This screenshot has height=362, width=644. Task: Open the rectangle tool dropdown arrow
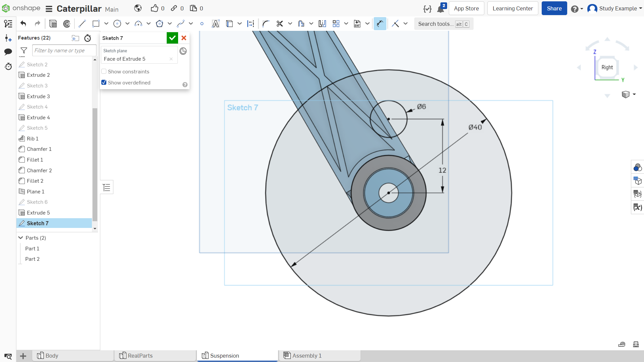(x=106, y=24)
